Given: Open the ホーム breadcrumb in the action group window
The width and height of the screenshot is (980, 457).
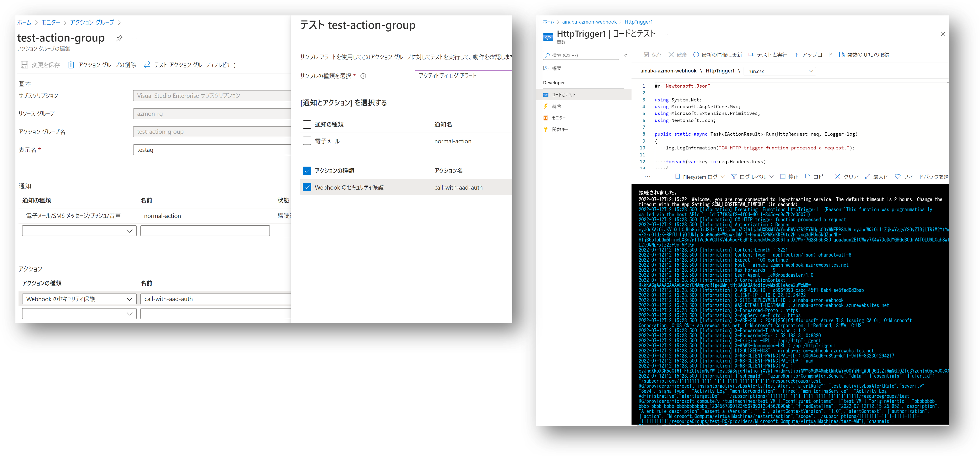Looking at the screenshot, I should [x=24, y=22].
